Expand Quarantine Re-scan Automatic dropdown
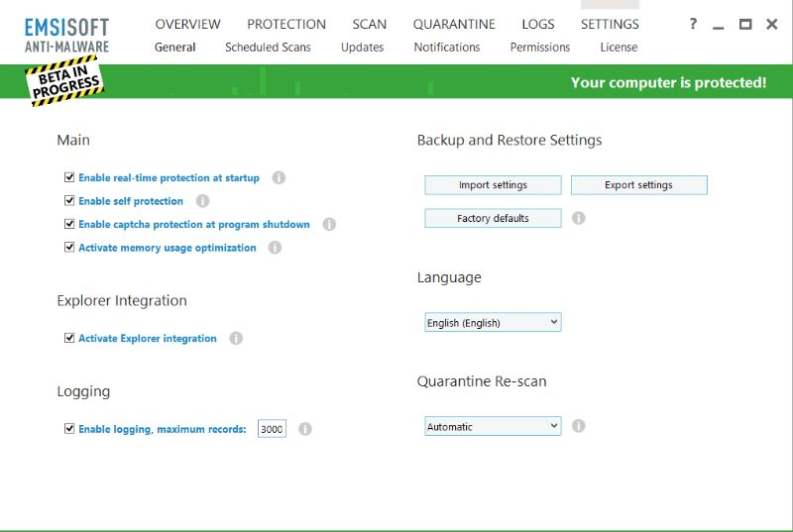The image size is (793, 532). (493, 427)
